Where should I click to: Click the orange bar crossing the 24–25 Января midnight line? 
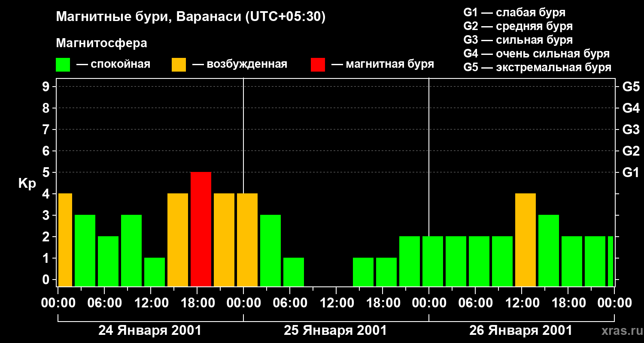[247, 240]
